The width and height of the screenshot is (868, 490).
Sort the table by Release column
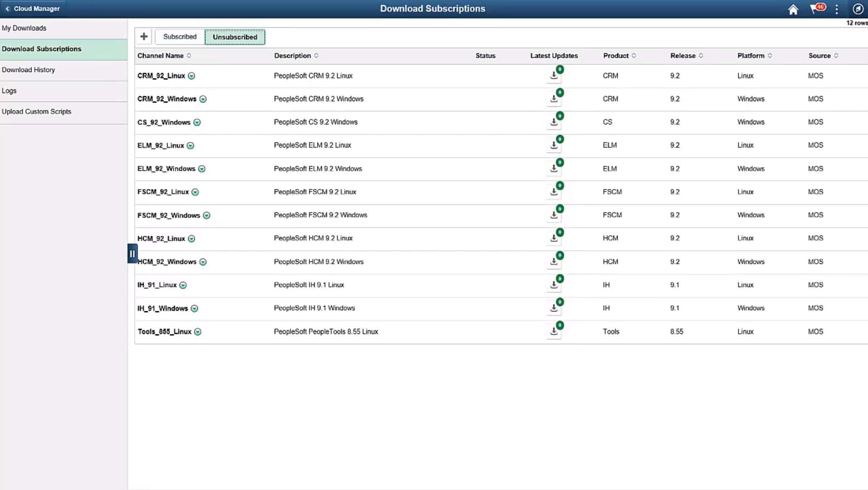[x=686, y=55]
